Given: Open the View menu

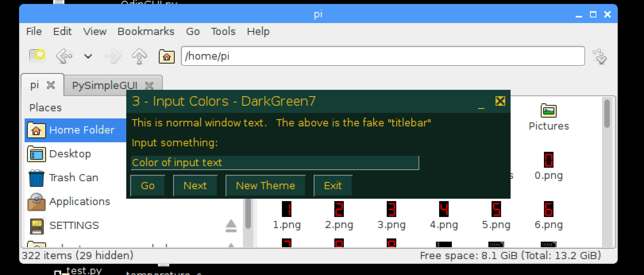Looking at the screenshot, I should point(95,32).
